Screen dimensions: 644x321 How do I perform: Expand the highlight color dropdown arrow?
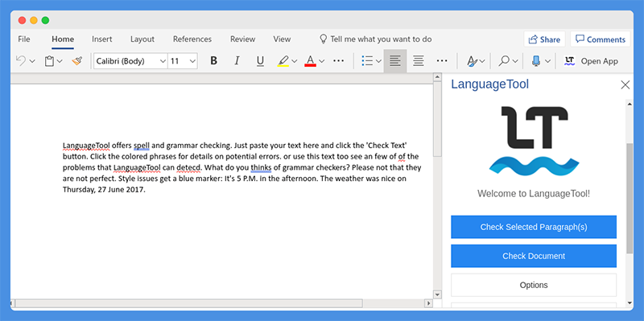(295, 62)
